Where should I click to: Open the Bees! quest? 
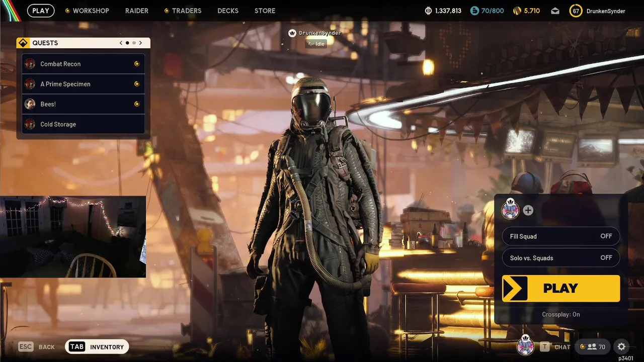click(84, 104)
